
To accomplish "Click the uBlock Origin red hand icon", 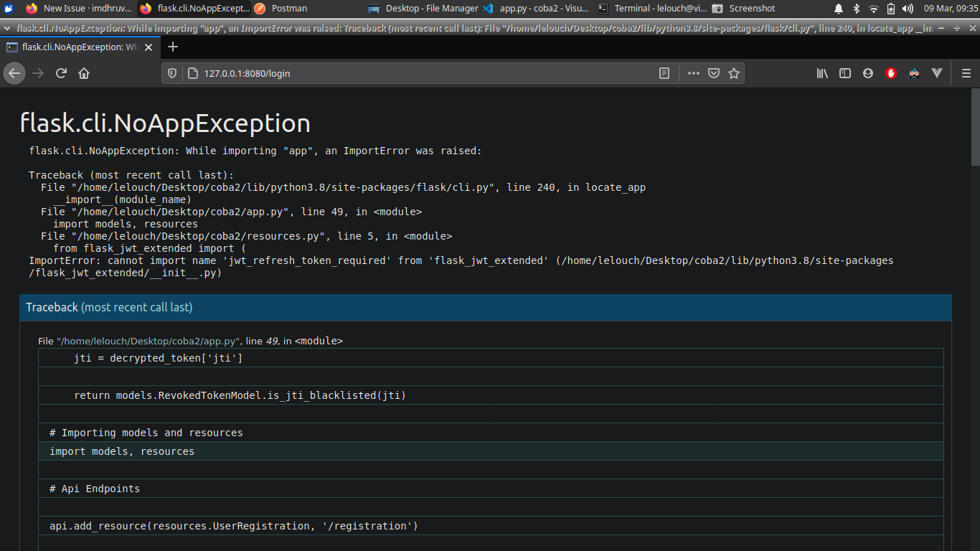I will pyautogui.click(x=891, y=72).
